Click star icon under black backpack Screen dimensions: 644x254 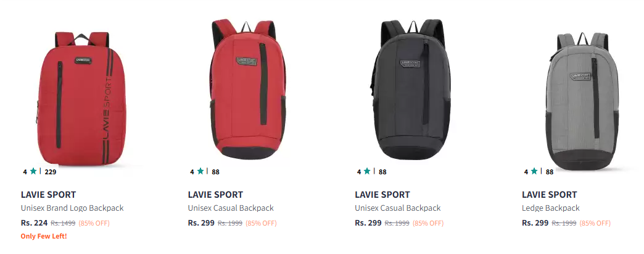367,171
